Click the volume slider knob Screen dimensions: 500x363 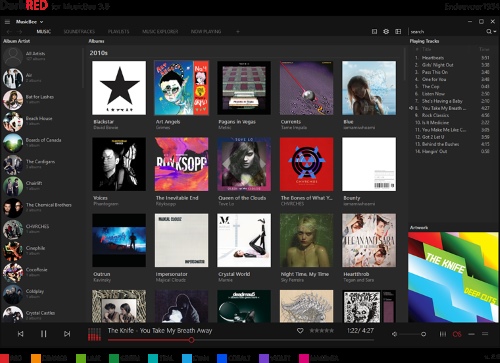(x=423, y=334)
